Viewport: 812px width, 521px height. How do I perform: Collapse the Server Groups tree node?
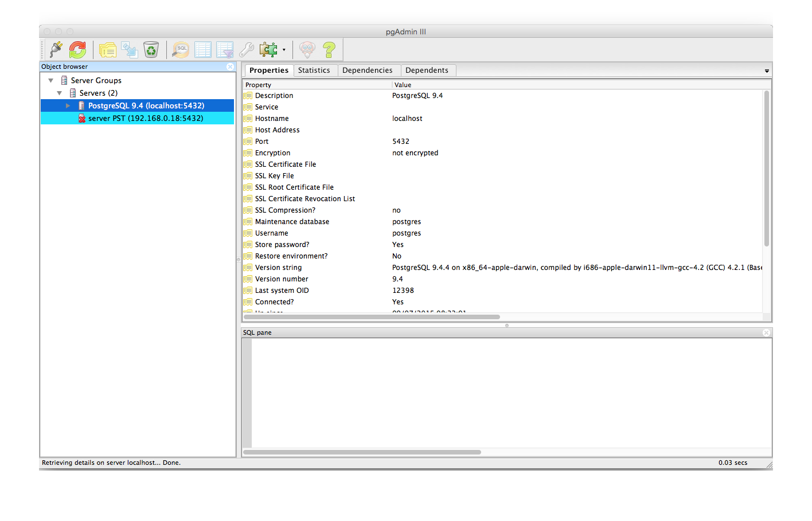pos(51,80)
